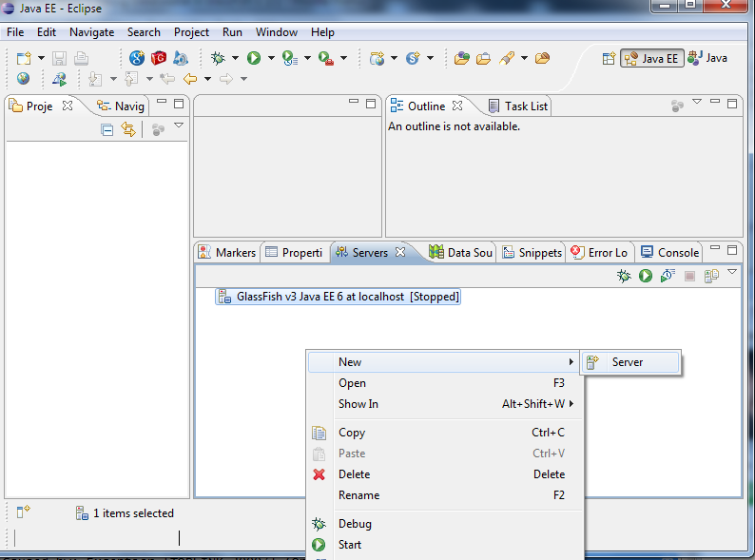
Task: Click the New Dynamic Web Project icon
Action: tap(377, 58)
